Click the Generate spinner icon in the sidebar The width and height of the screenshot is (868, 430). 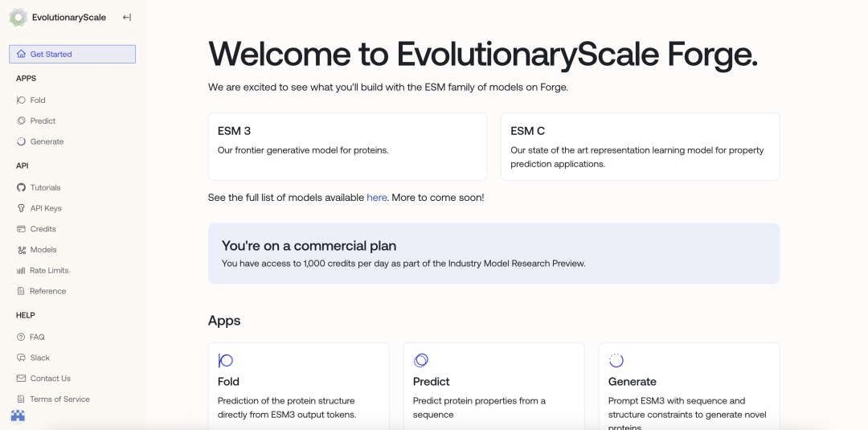pos(21,141)
